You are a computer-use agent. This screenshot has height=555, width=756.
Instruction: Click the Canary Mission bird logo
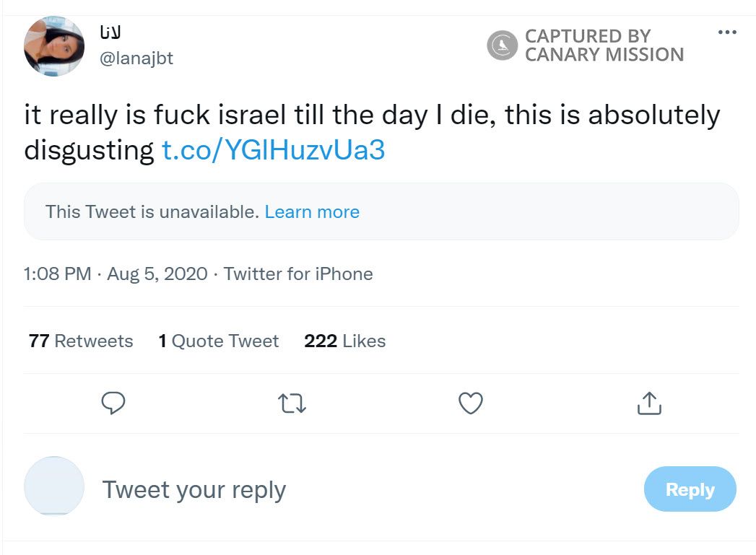(503, 45)
